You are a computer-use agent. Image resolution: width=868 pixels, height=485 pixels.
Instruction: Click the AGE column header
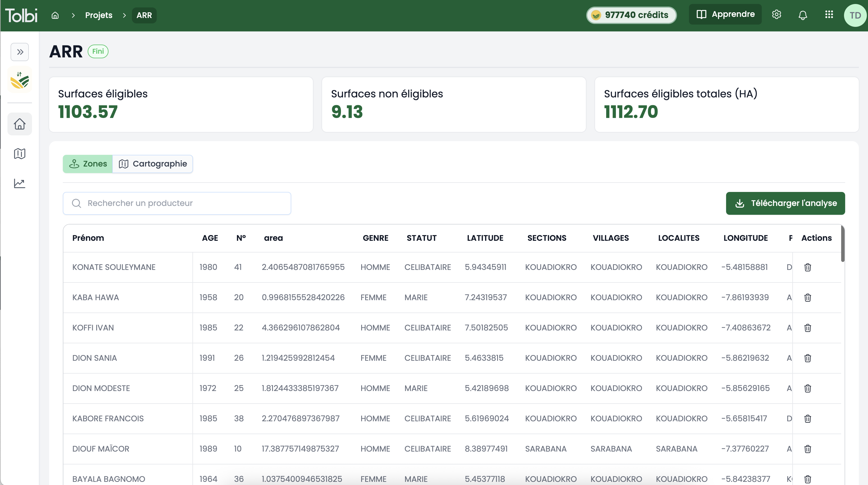coord(210,238)
